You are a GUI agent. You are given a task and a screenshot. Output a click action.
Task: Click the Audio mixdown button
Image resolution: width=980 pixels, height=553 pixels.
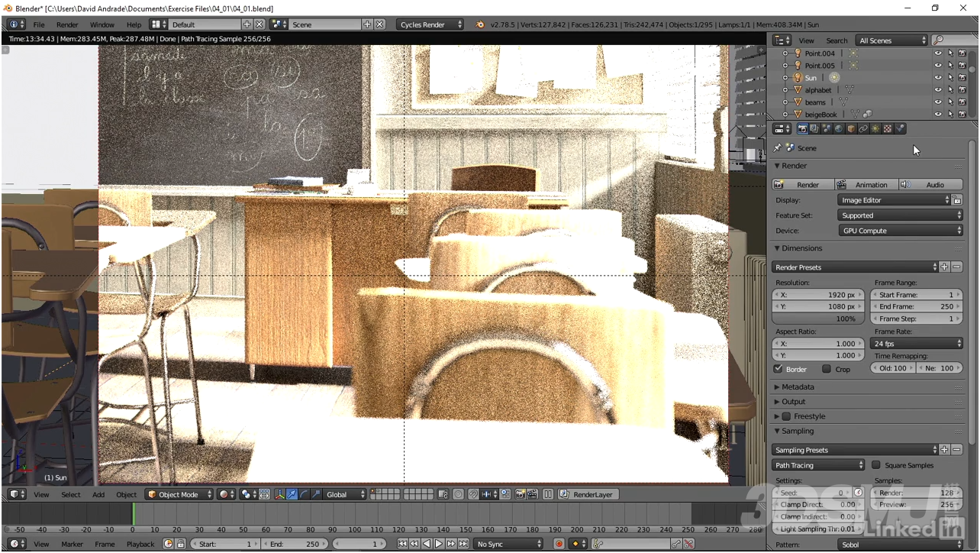click(x=930, y=185)
